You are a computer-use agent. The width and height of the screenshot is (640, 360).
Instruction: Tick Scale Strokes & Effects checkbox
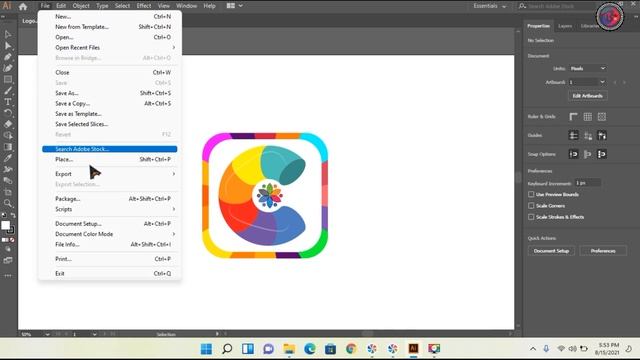pyautogui.click(x=531, y=217)
